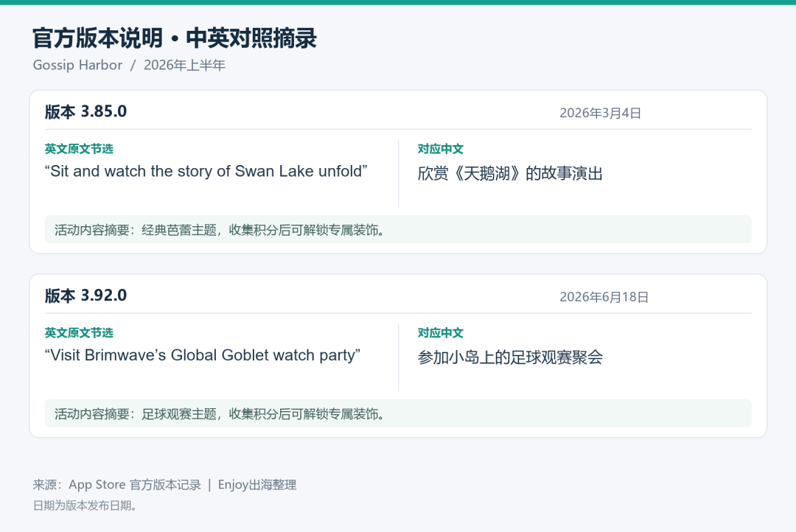Select the 版本 3.92.0 heading
Viewport: 796px width, 532px height.
click(x=85, y=295)
